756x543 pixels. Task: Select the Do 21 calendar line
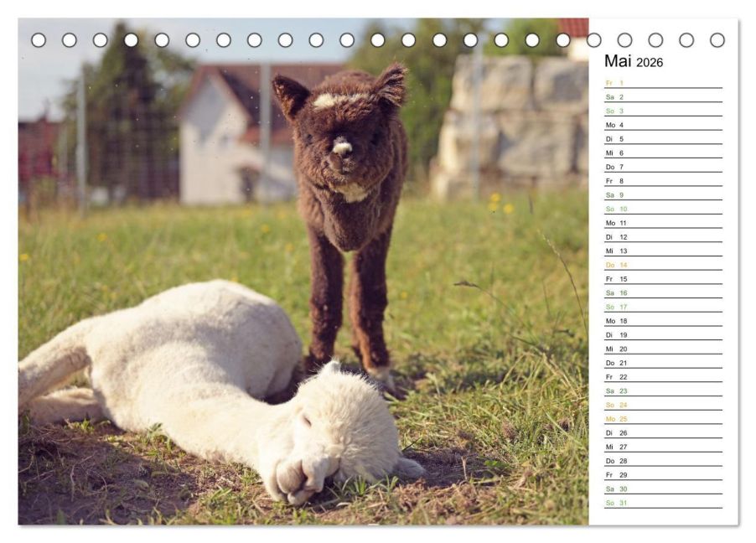pos(662,363)
